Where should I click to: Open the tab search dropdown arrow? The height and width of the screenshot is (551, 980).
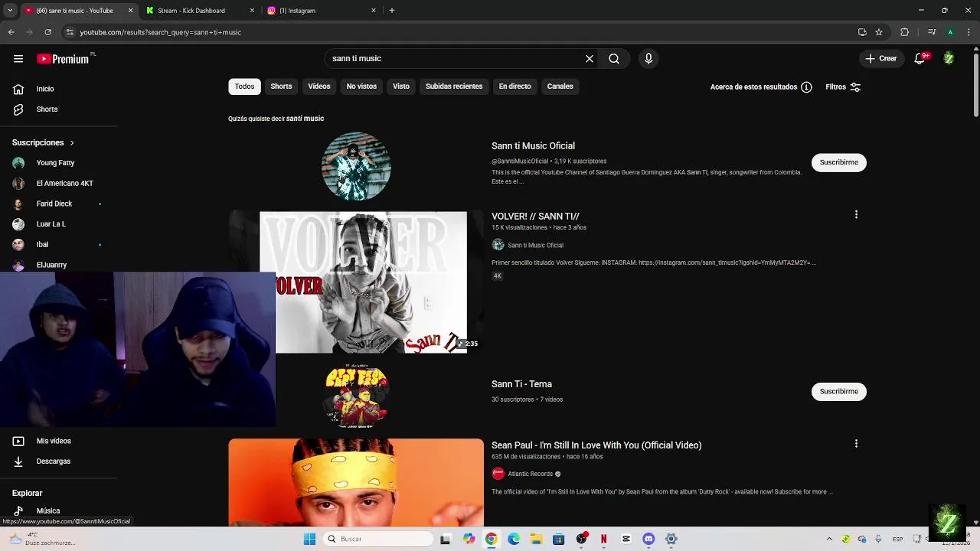click(x=10, y=11)
